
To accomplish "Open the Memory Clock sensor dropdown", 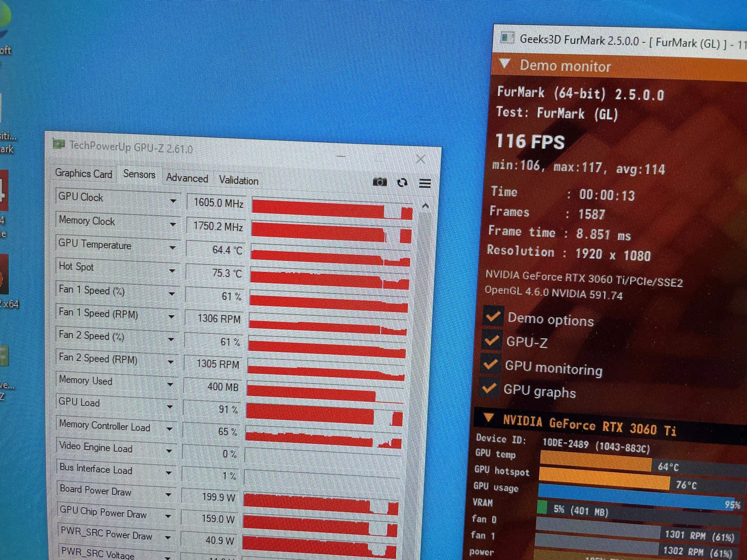I will 173,224.
